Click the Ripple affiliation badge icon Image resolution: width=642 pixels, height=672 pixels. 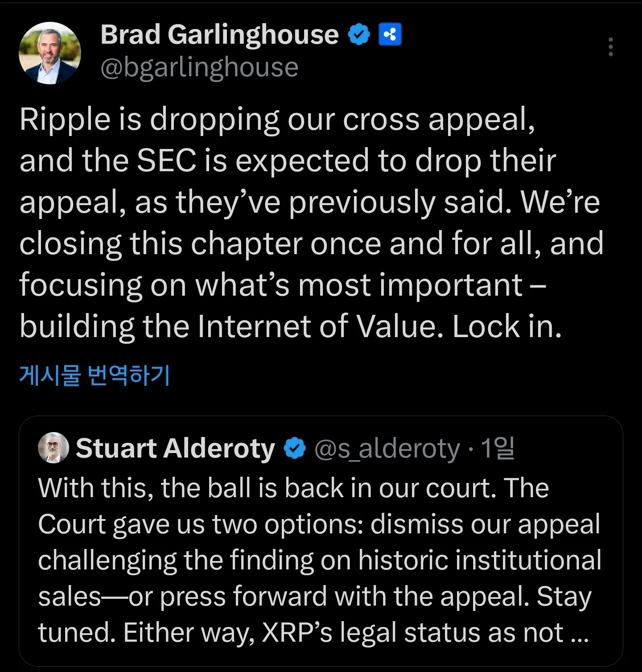click(390, 35)
